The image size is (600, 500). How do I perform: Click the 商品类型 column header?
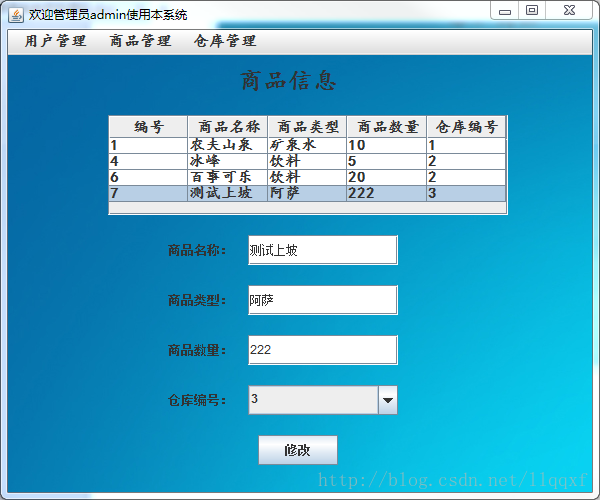307,127
